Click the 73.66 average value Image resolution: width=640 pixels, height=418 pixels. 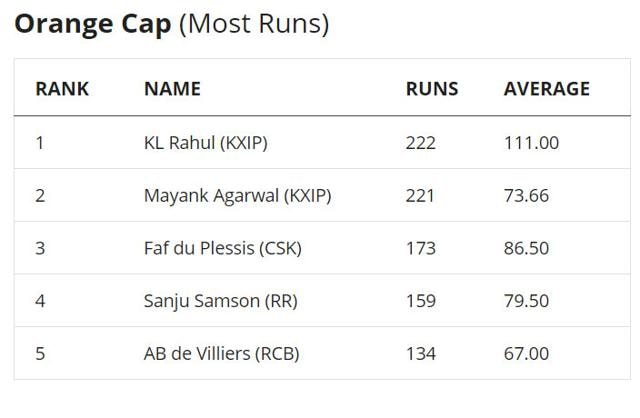(x=526, y=196)
